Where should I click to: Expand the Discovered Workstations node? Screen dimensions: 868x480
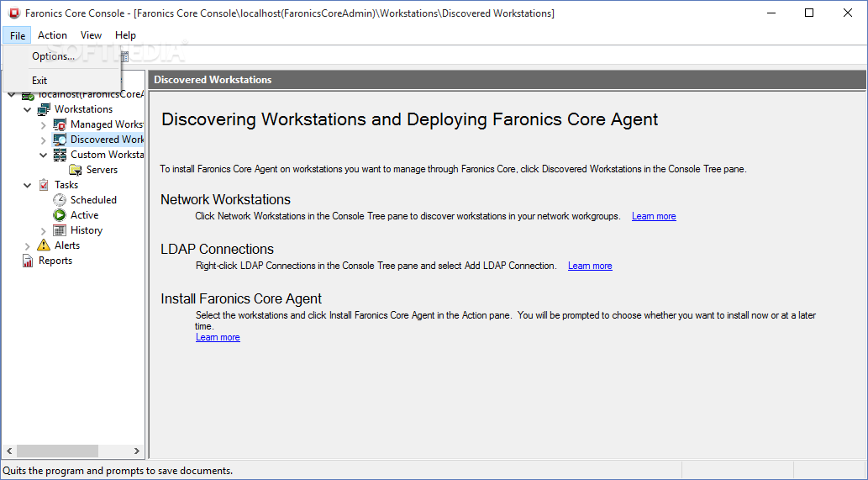43,140
